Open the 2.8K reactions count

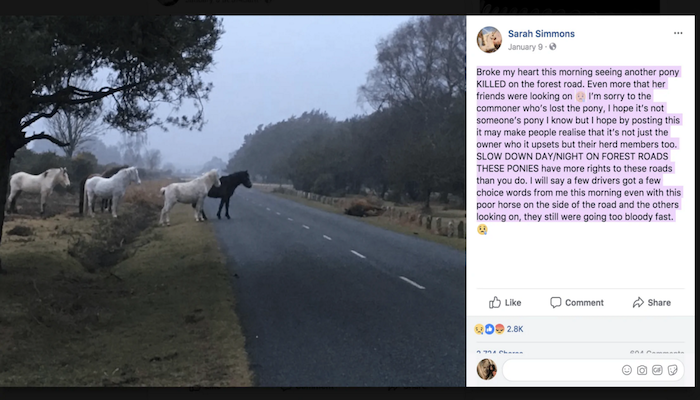[515, 329]
